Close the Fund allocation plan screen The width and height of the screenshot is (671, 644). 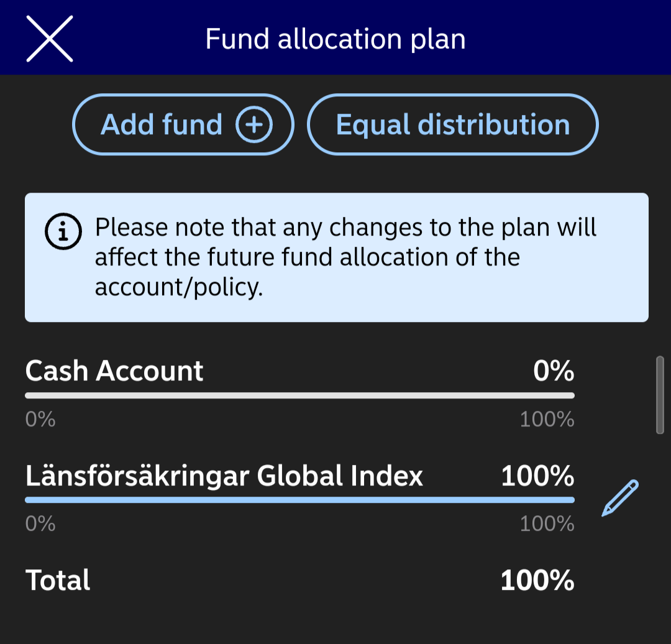pyautogui.click(x=50, y=39)
